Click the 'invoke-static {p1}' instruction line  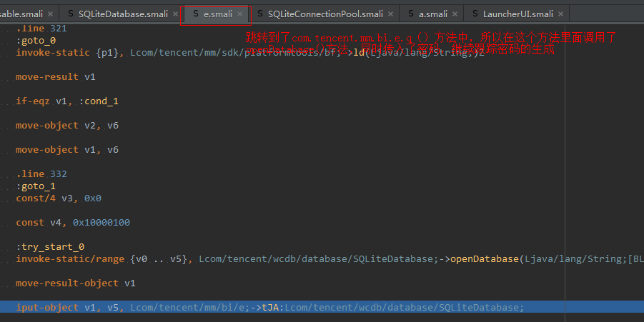[249, 53]
